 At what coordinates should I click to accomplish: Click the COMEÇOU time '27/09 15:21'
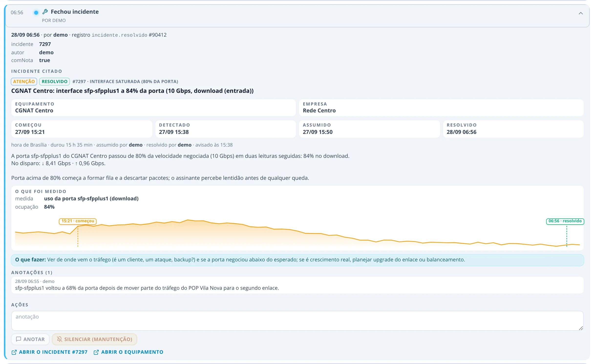30,132
